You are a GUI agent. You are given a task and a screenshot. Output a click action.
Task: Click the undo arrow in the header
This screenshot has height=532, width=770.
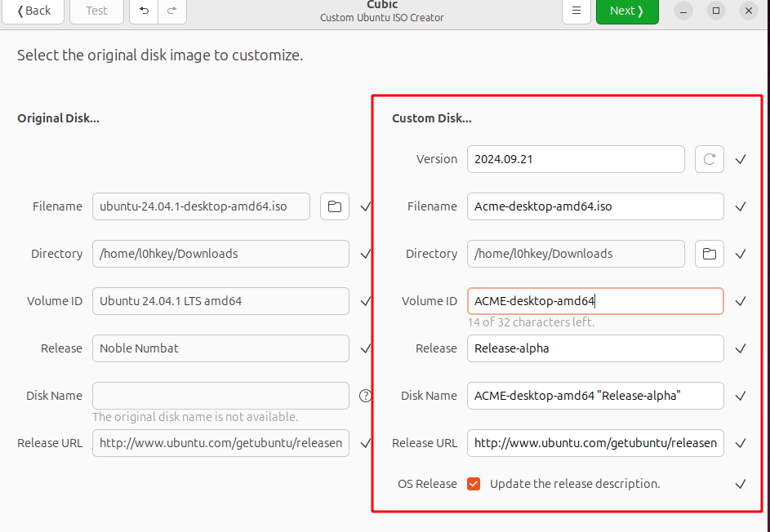pyautogui.click(x=145, y=11)
